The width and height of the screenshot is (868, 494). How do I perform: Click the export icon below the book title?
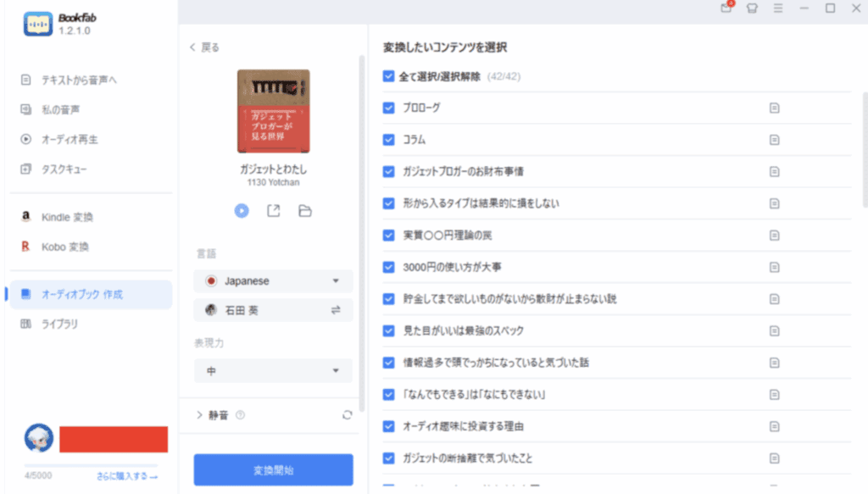point(273,211)
